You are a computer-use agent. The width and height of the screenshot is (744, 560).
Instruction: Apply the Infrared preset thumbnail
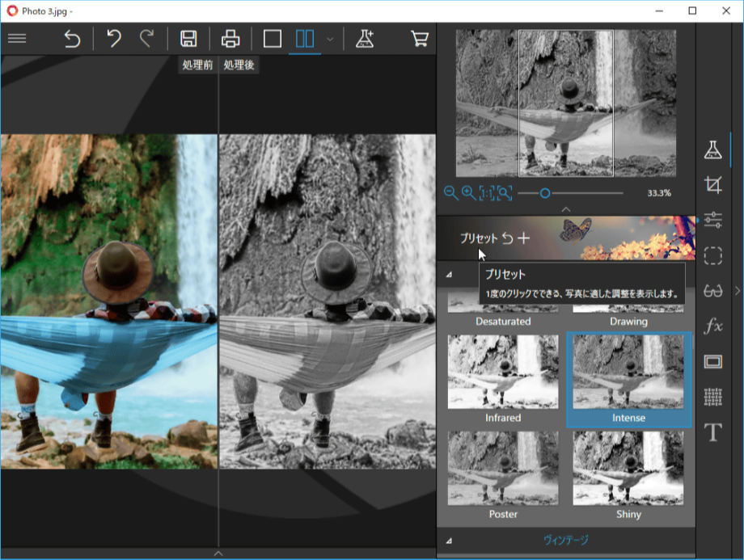coord(503,371)
